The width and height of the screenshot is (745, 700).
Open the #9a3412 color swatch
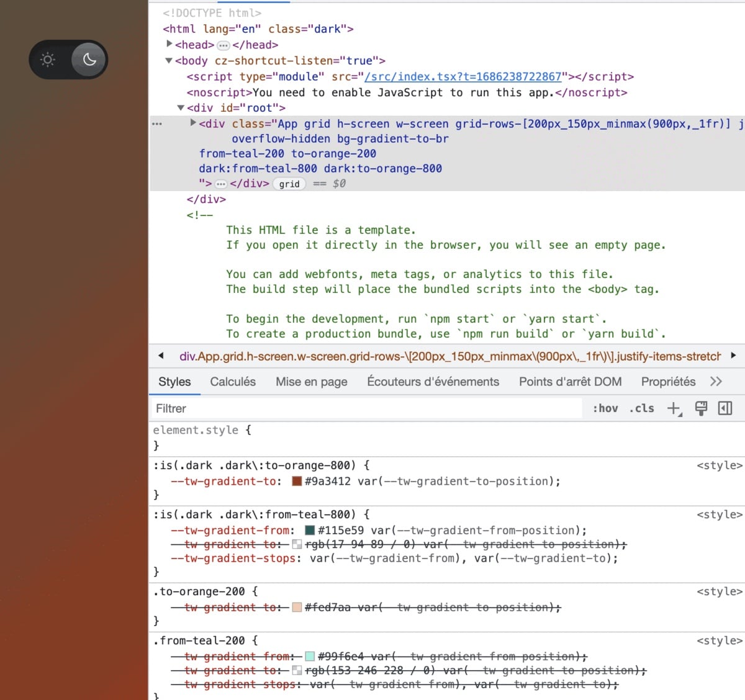pos(297,481)
